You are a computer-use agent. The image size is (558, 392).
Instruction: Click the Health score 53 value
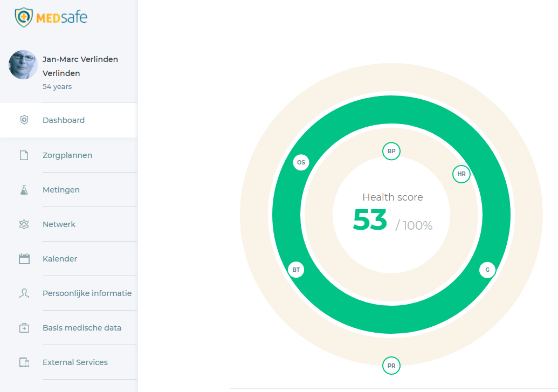point(370,221)
